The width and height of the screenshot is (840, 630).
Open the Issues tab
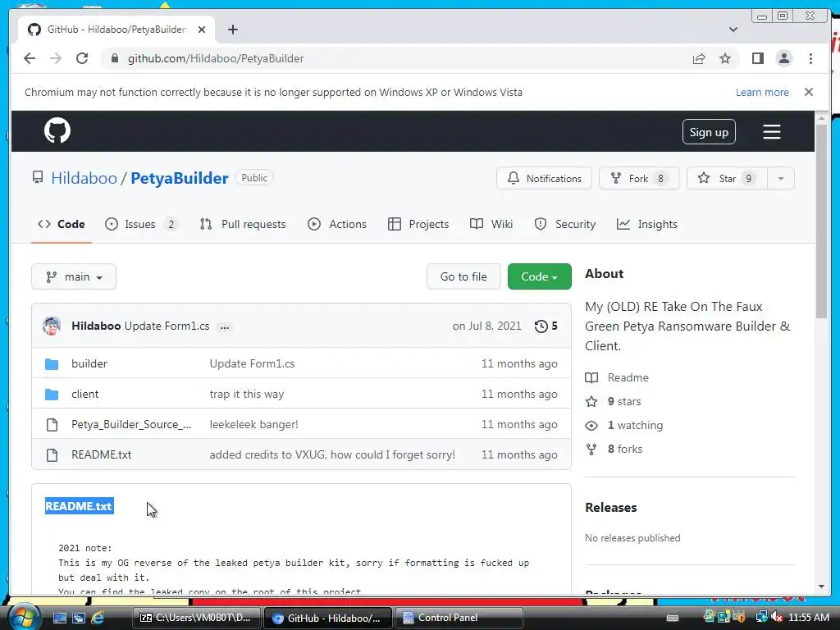pos(142,225)
